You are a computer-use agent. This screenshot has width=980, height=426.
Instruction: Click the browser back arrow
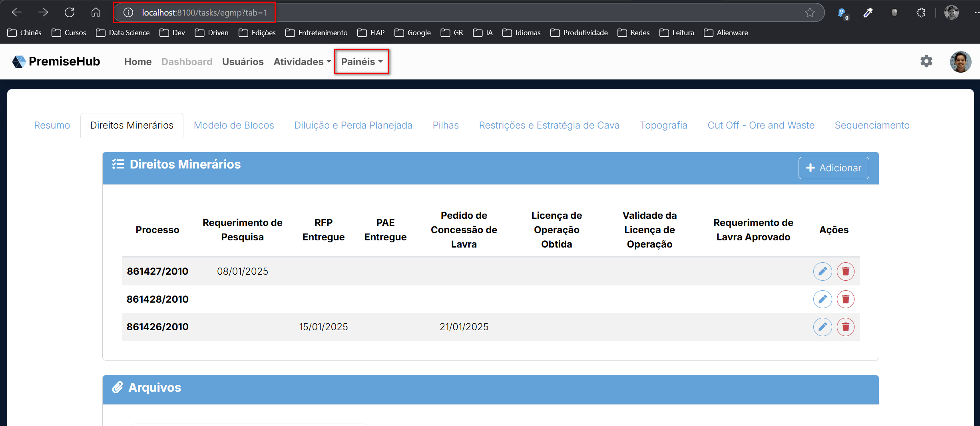click(17, 12)
